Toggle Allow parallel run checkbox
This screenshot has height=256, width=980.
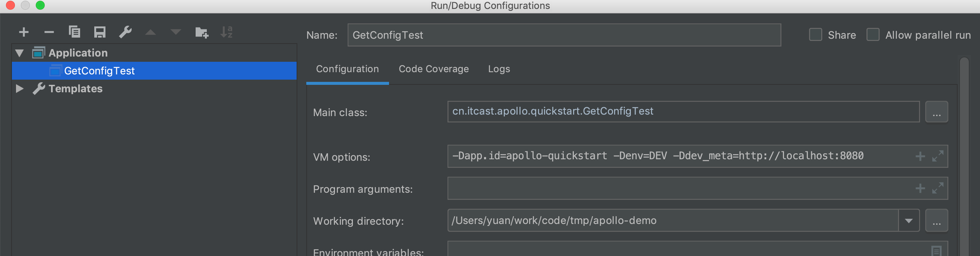pyautogui.click(x=873, y=35)
